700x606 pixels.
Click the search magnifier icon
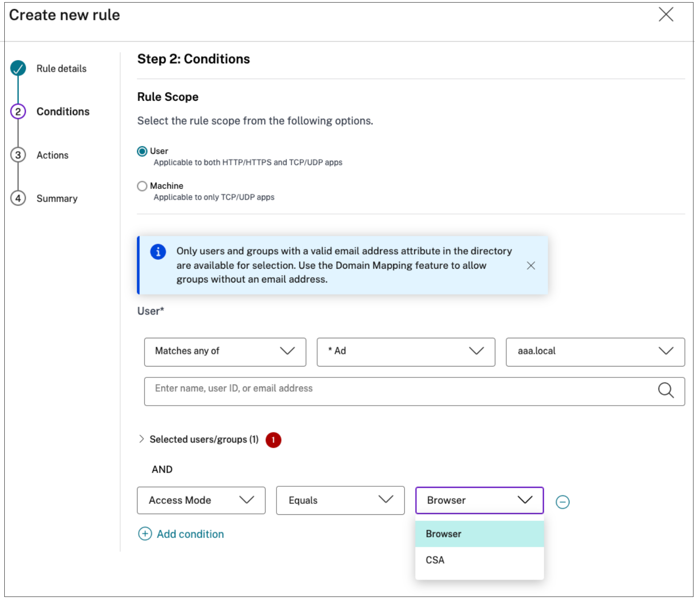666,391
